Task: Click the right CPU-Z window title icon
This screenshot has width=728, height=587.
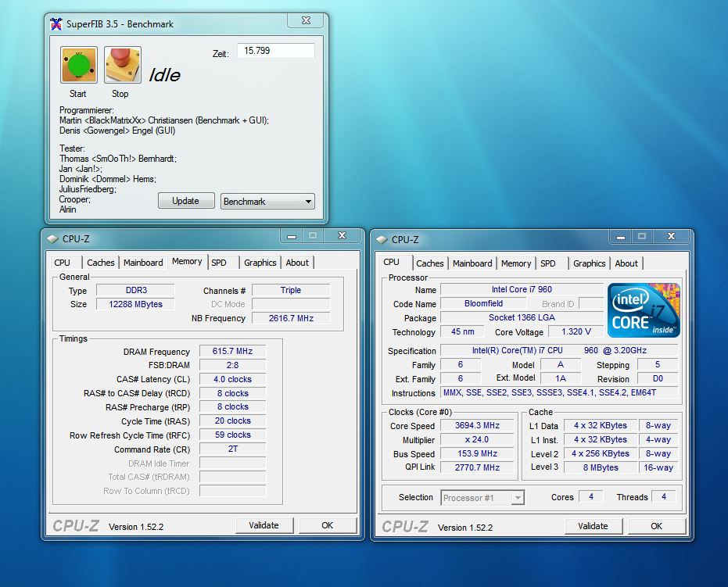Action: (x=381, y=240)
